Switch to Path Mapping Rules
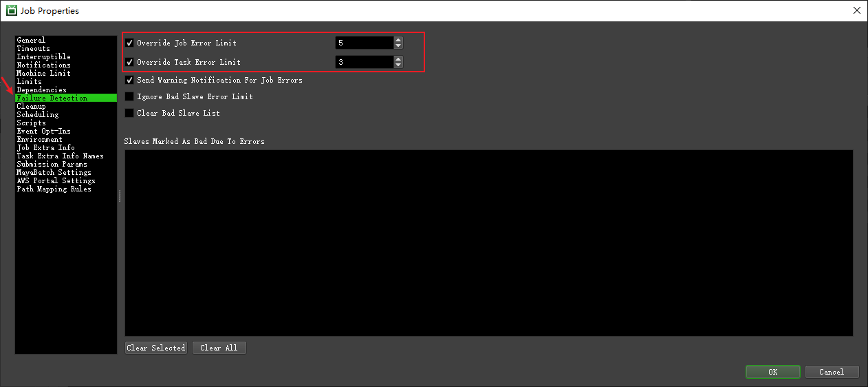This screenshot has width=868, height=387. [54, 189]
